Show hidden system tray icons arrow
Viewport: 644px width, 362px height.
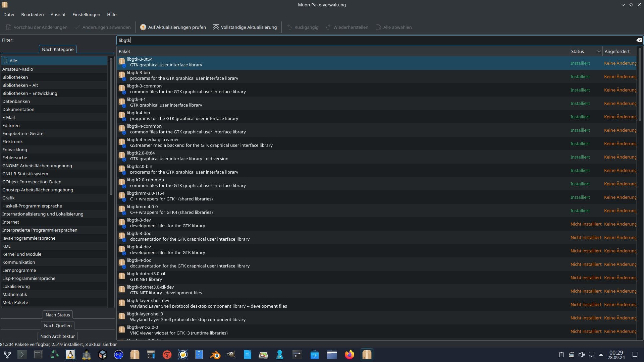click(601, 355)
